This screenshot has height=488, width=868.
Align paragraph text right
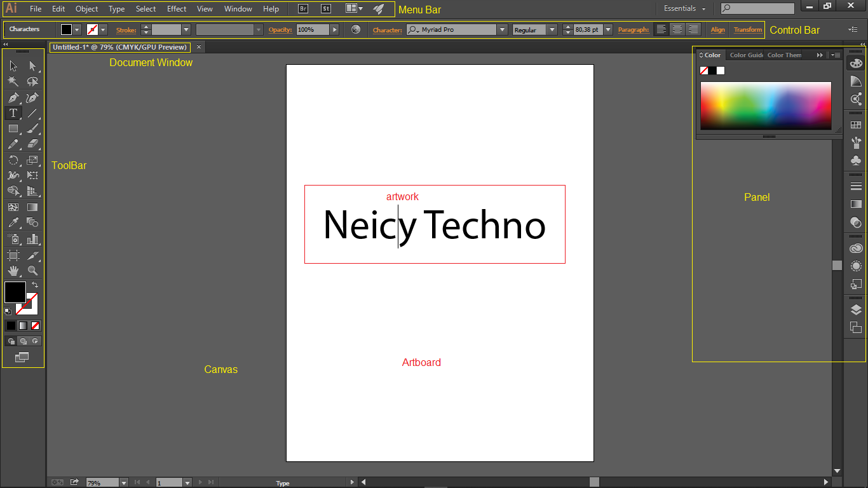[x=693, y=29]
